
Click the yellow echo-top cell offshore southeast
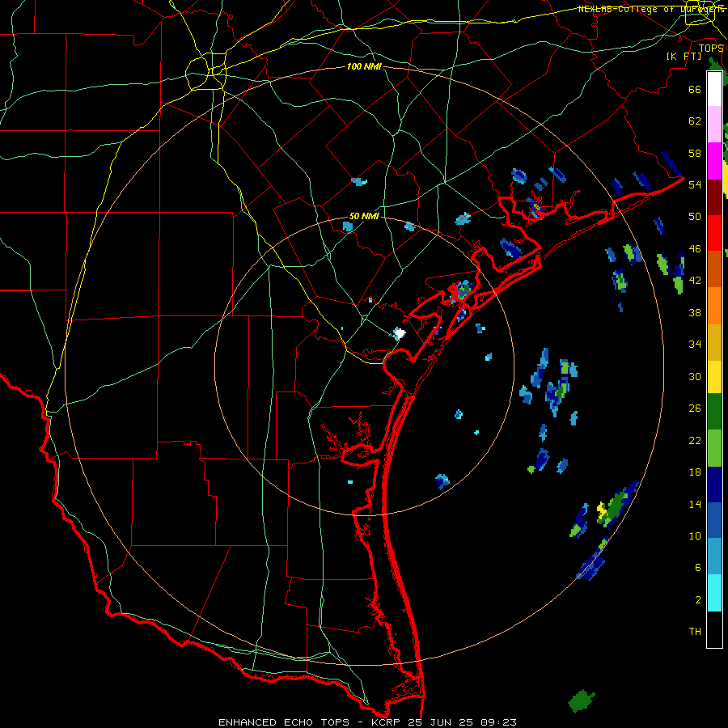602,510
